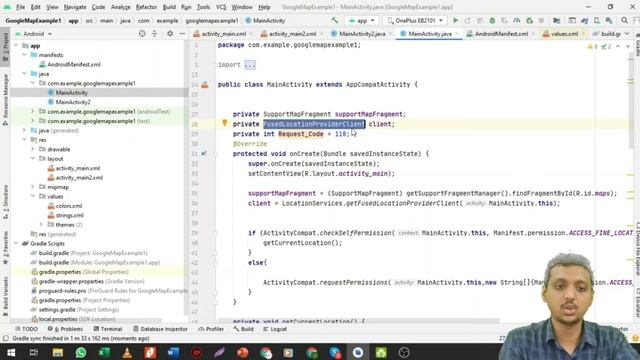Open Excel from the taskbar
Screen dimensions: 640x360
point(104,352)
